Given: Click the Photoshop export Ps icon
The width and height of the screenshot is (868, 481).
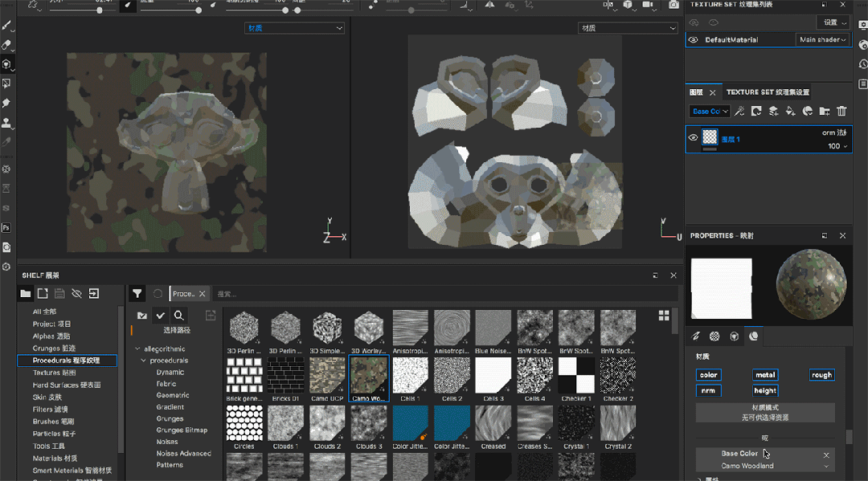Looking at the screenshot, I should pos(6,228).
